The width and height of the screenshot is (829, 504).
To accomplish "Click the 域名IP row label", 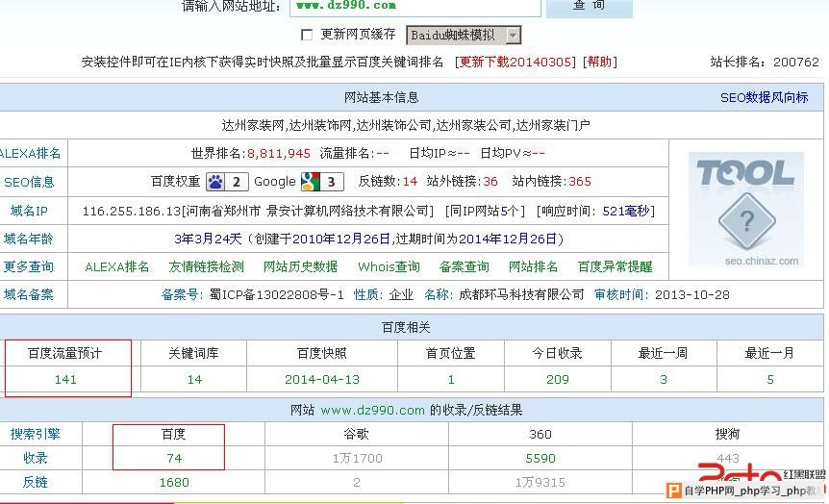I will coord(29,211).
